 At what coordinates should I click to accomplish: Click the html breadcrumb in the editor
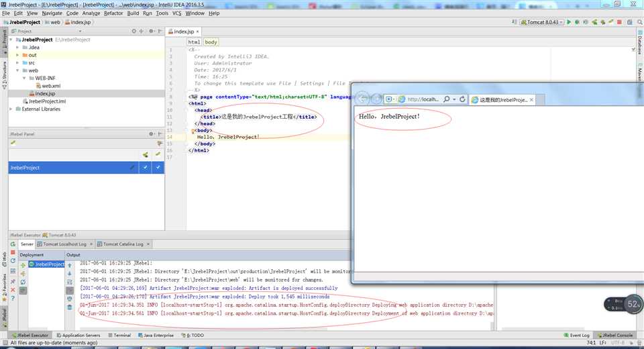point(194,42)
